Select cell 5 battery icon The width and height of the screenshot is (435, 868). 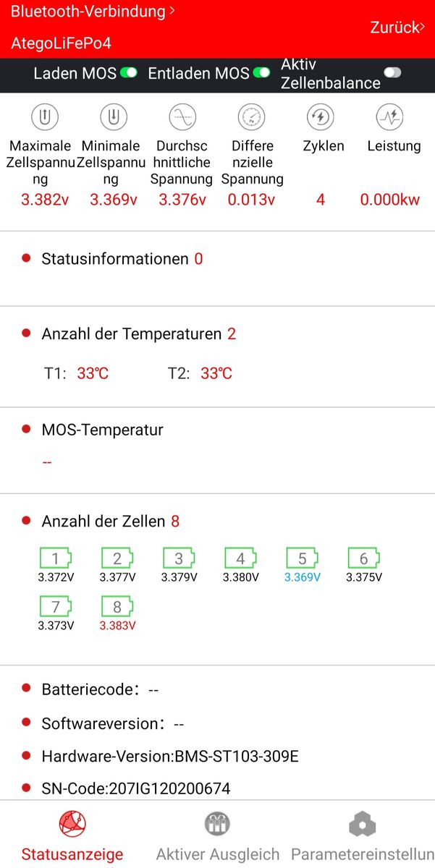click(x=302, y=558)
